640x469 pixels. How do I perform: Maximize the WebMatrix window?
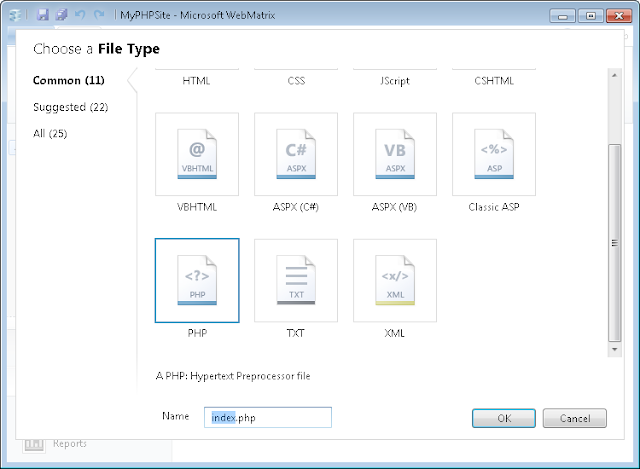[x=591, y=16]
